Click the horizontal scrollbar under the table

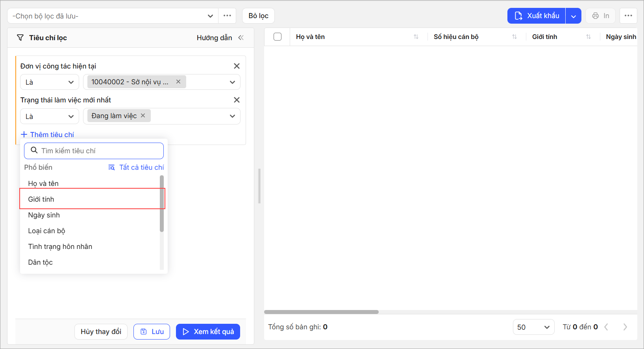[321, 312]
